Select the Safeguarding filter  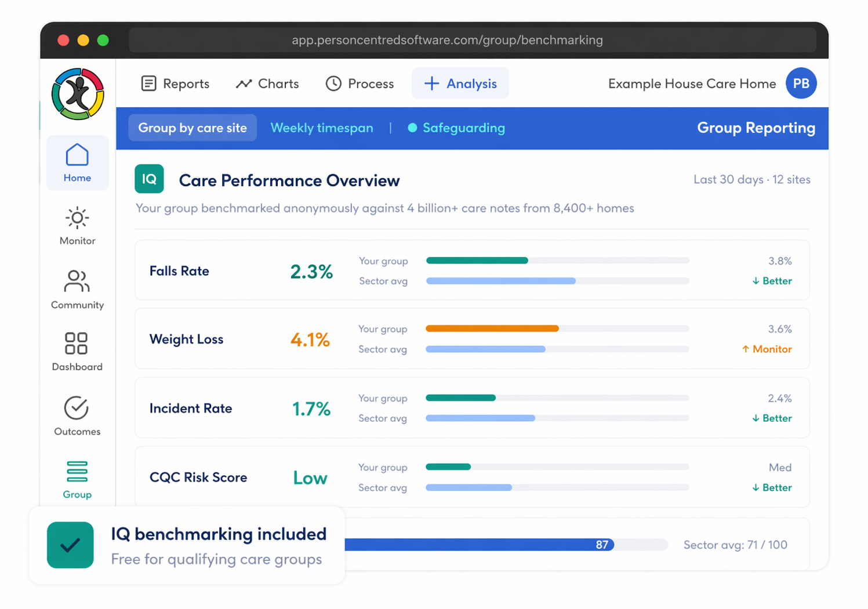[456, 128]
